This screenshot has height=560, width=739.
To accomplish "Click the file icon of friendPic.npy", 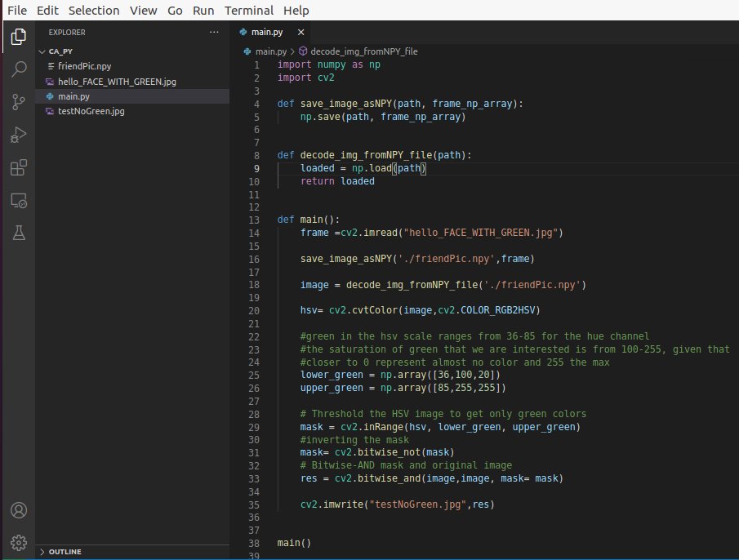I will click(x=51, y=66).
